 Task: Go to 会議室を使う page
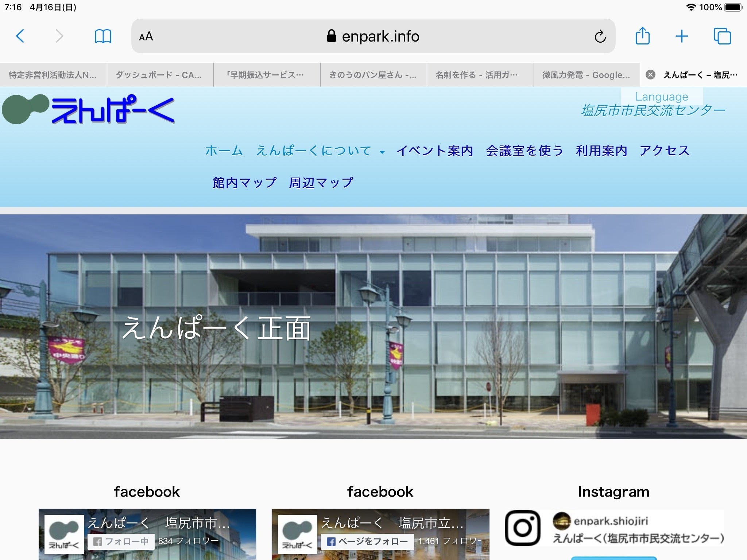click(524, 151)
